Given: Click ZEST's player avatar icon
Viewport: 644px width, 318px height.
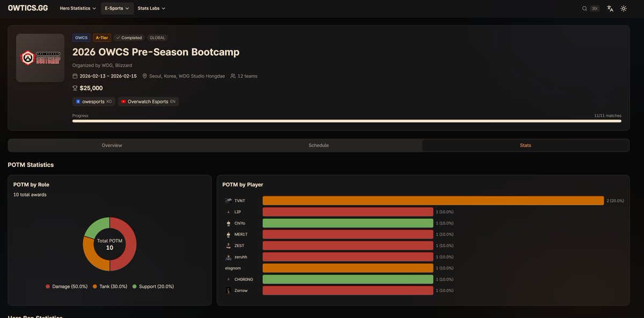Looking at the screenshot, I should pyautogui.click(x=228, y=245).
